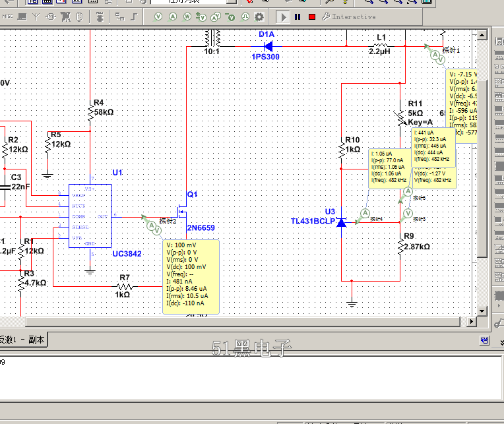
Task: Select the place bus tool
Action: (x=135, y=16)
